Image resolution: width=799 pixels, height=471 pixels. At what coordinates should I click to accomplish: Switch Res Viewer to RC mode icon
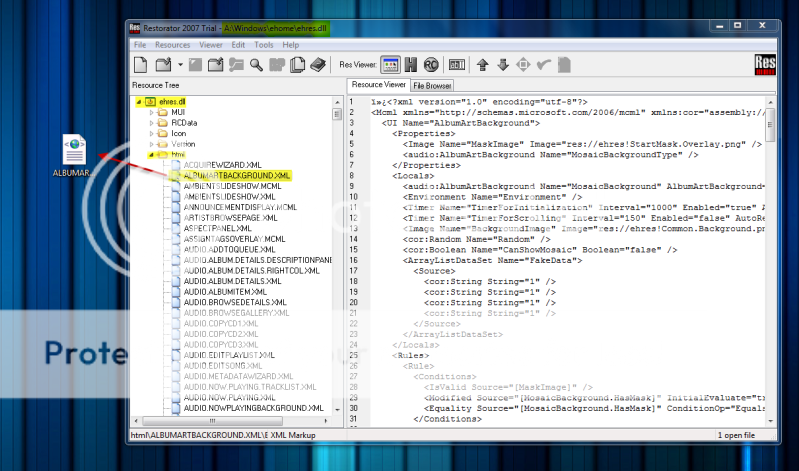pyautogui.click(x=431, y=65)
